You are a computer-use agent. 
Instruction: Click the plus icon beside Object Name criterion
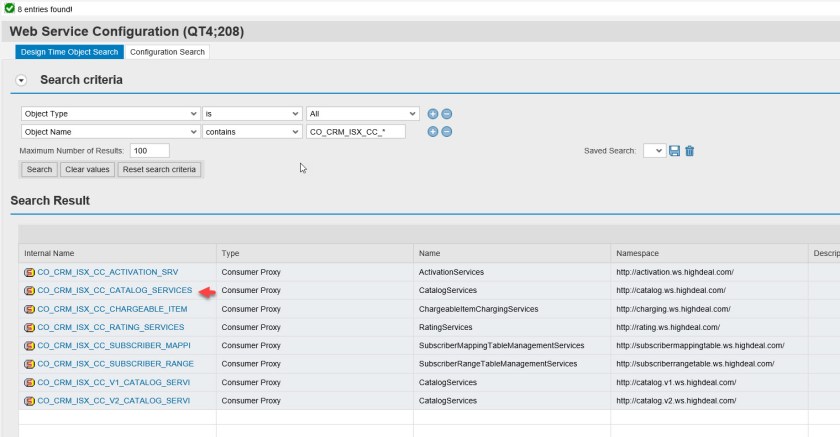coord(433,132)
